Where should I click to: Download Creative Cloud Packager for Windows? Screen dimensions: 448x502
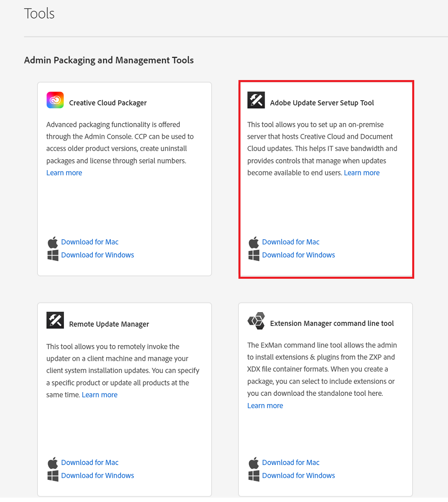point(97,255)
